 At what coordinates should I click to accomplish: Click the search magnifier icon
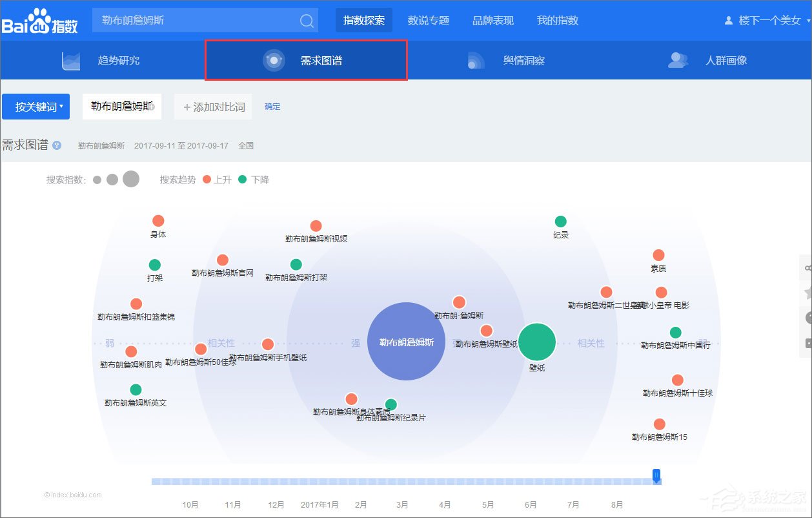pyautogui.click(x=306, y=20)
